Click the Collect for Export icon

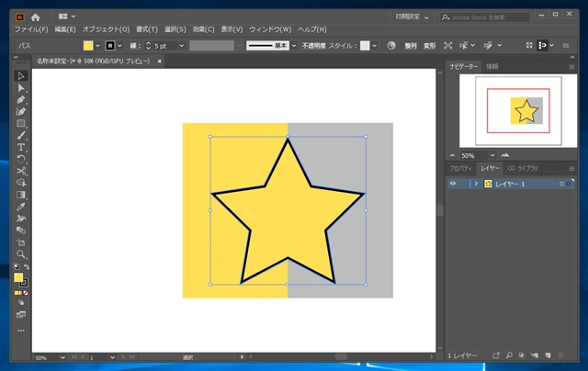[496, 355]
